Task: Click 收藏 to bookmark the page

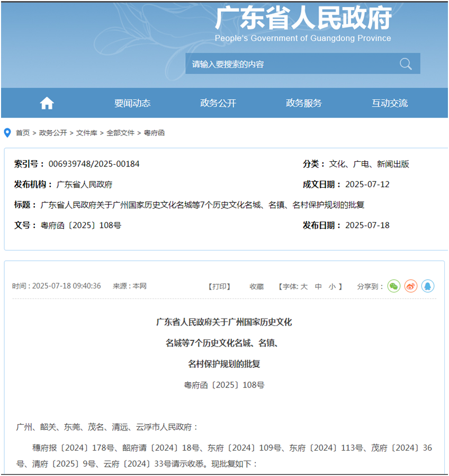Action: (x=257, y=286)
